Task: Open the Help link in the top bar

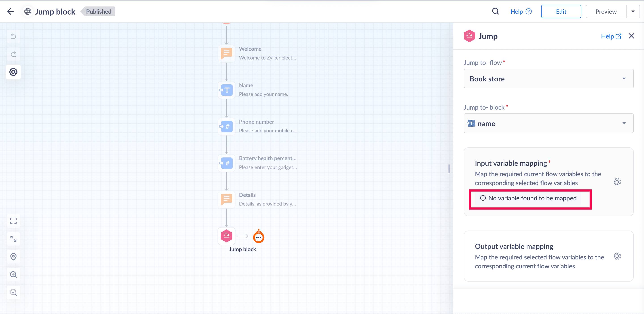Action: (521, 11)
